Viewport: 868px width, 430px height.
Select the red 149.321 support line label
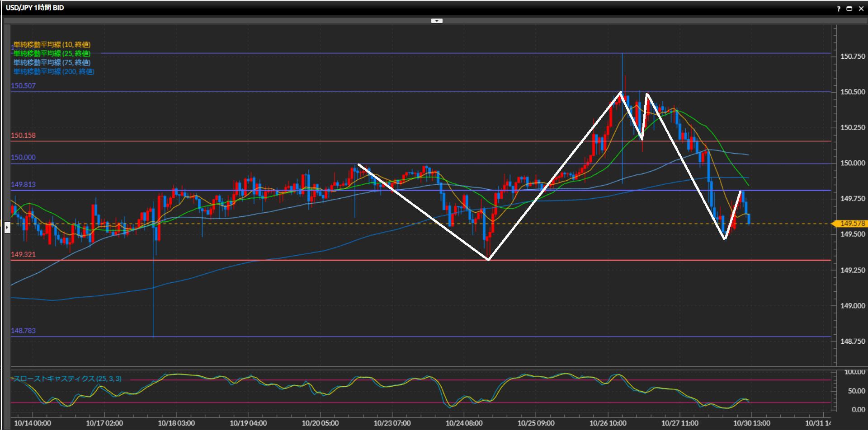point(23,255)
